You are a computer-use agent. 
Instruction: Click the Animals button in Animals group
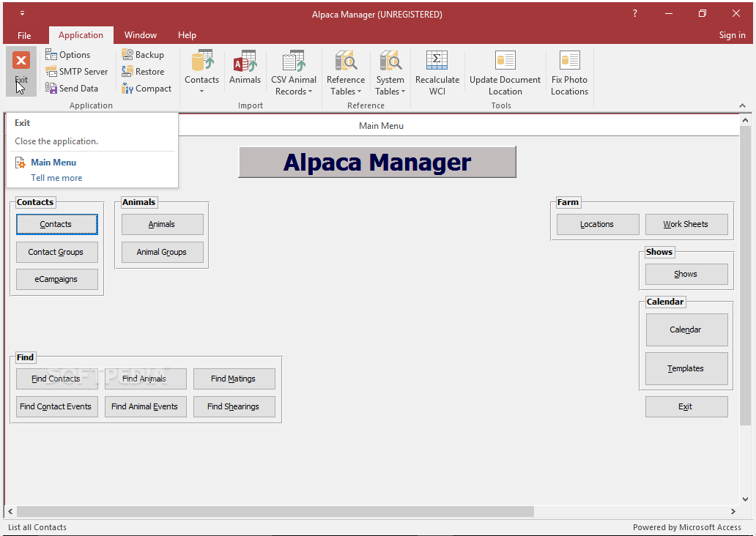pos(162,224)
